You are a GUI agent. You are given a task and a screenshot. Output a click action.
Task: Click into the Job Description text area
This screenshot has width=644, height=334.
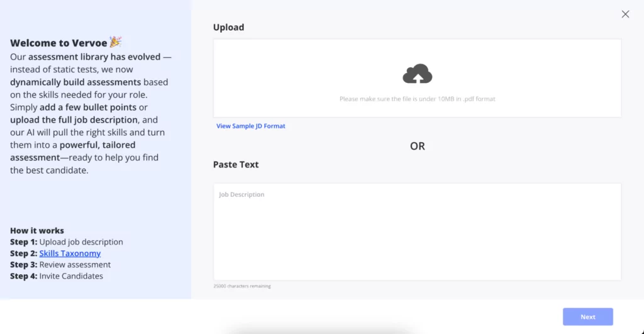(x=418, y=232)
